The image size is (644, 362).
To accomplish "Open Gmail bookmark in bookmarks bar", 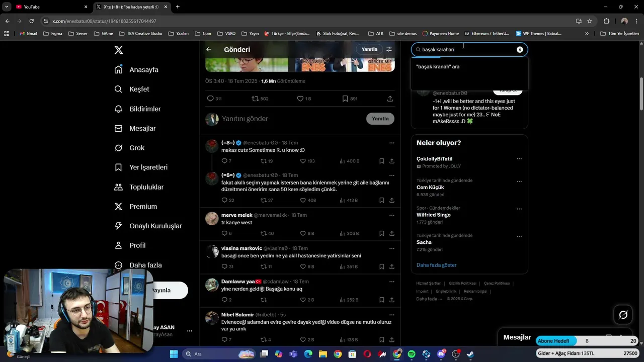I will click(x=28, y=34).
